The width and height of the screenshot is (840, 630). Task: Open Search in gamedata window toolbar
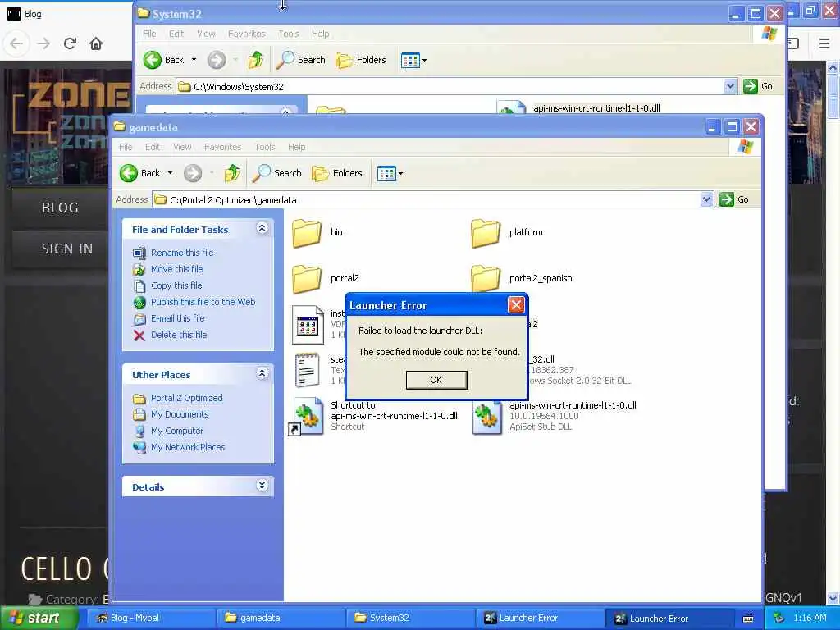[277, 173]
